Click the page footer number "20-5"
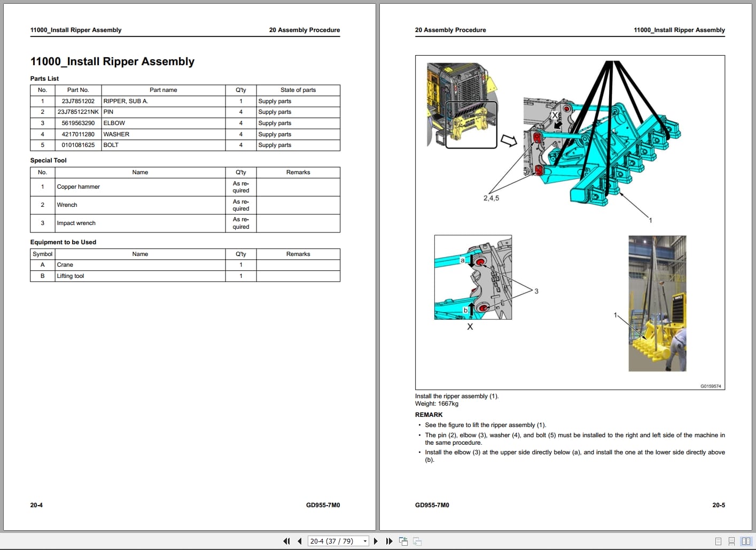This screenshot has height=550, width=756. click(x=719, y=505)
